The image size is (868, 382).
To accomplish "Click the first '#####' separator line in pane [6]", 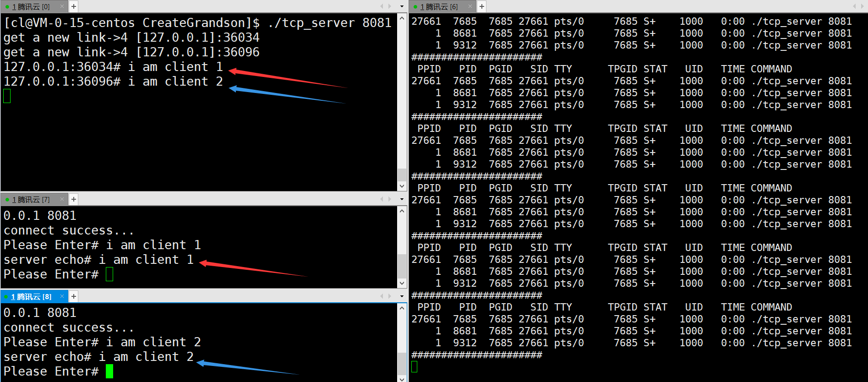I will pyautogui.click(x=477, y=57).
